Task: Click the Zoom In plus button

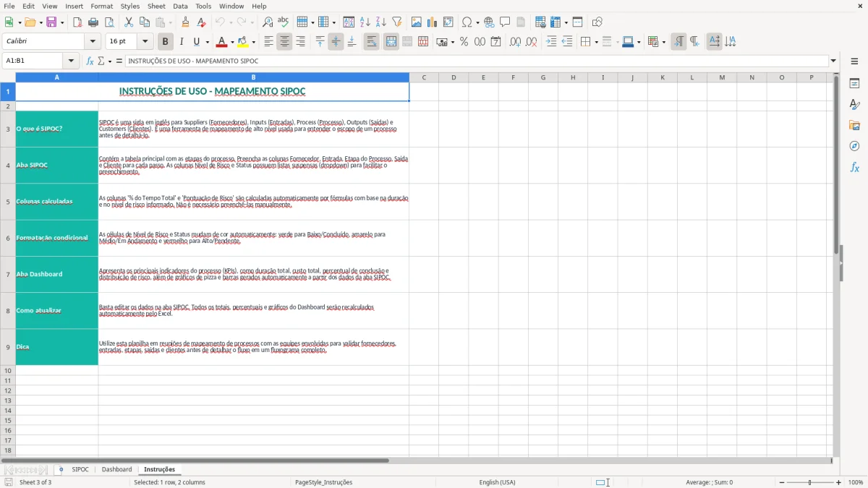Action: 839,482
